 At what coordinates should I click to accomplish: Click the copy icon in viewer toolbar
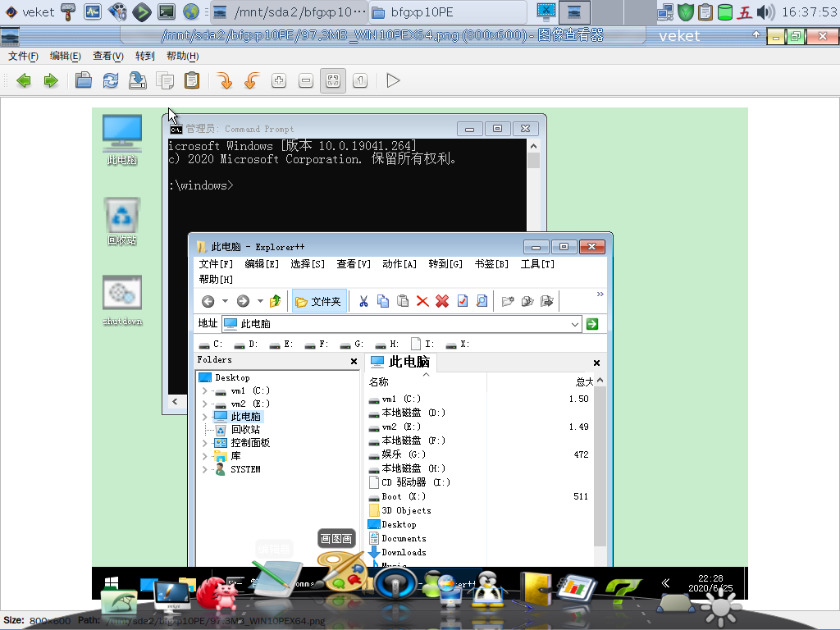[165, 81]
